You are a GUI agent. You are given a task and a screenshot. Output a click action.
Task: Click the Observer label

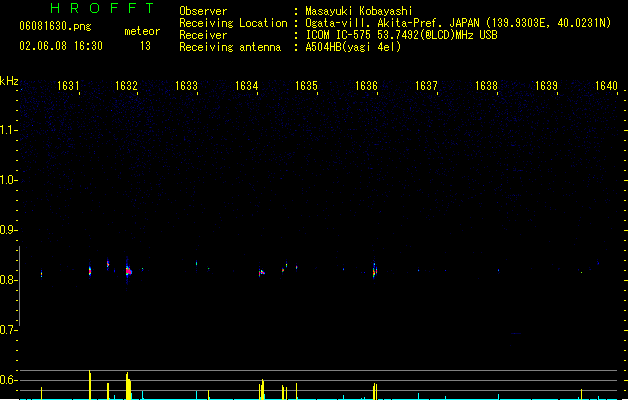[x=203, y=11]
